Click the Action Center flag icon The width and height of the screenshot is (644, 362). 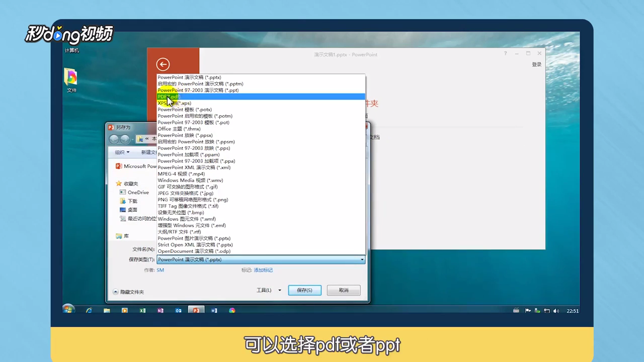click(x=529, y=311)
